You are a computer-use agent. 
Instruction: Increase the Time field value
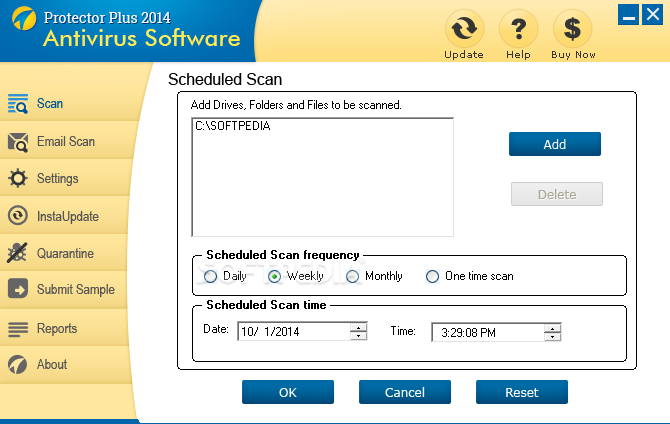click(x=552, y=328)
